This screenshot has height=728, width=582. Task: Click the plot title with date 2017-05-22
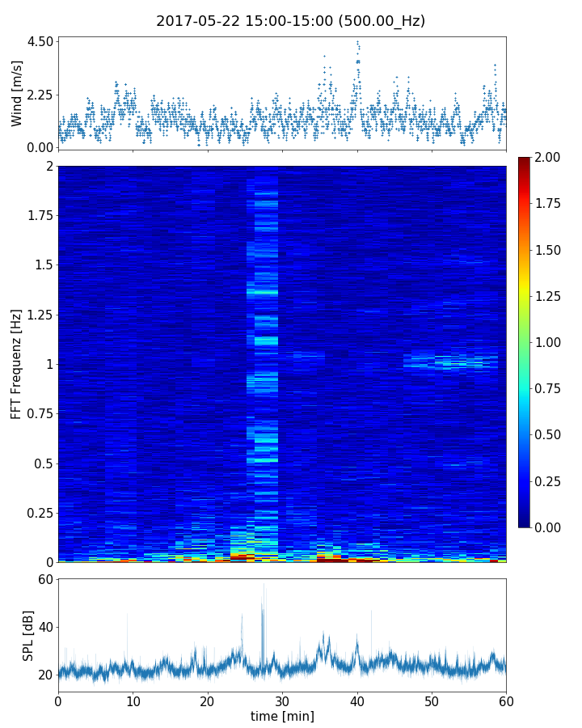click(x=290, y=21)
